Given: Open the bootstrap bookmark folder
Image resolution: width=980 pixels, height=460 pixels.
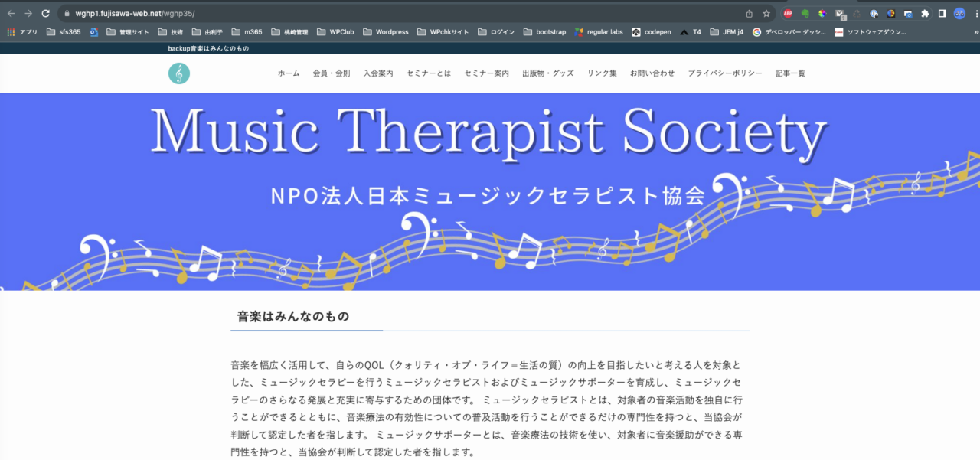Looking at the screenshot, I should tap(545, 32).
